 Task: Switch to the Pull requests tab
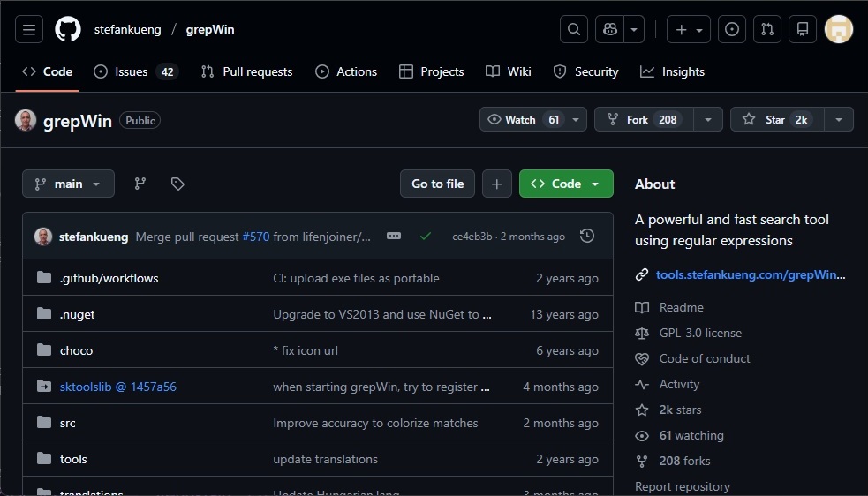[x=247, y=72]
